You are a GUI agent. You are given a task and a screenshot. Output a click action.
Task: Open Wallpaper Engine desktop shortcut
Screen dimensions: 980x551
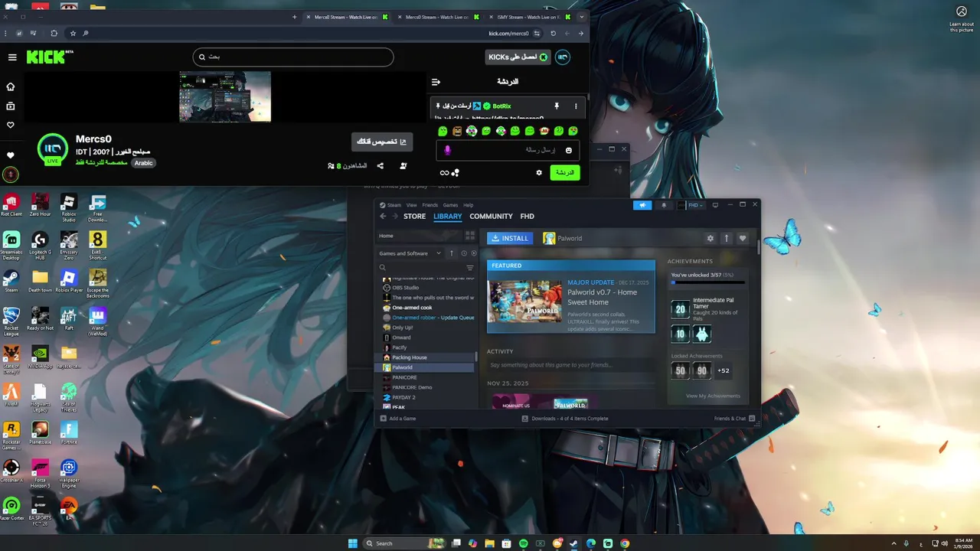(69, 474)
